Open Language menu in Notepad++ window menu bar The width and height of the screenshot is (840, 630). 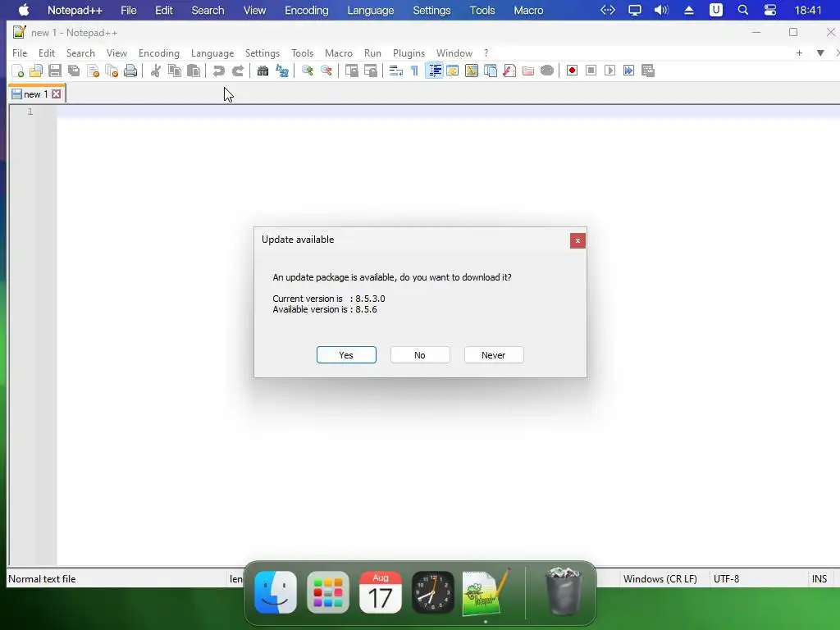click(x=212, y=53)
